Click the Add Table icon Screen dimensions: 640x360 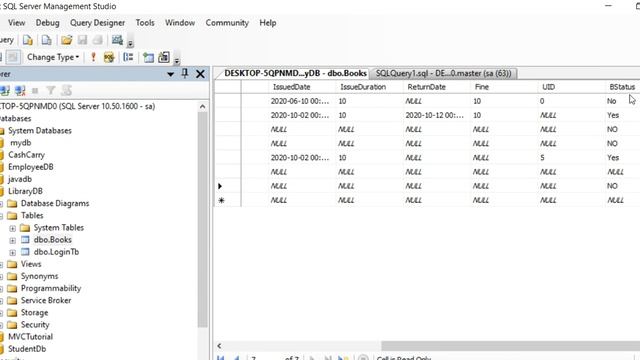click(x=149, y=57)
